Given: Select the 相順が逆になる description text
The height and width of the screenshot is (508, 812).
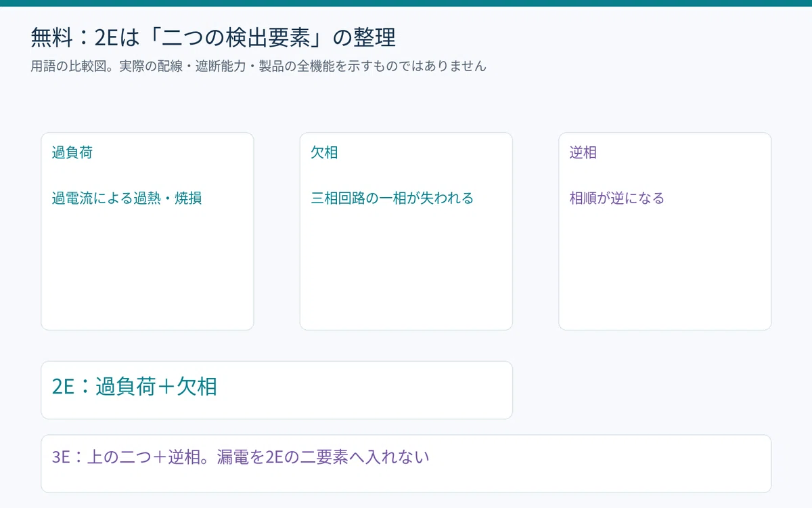Looking at the screenshot, I should pyautogui.click(x=616, y=198).
